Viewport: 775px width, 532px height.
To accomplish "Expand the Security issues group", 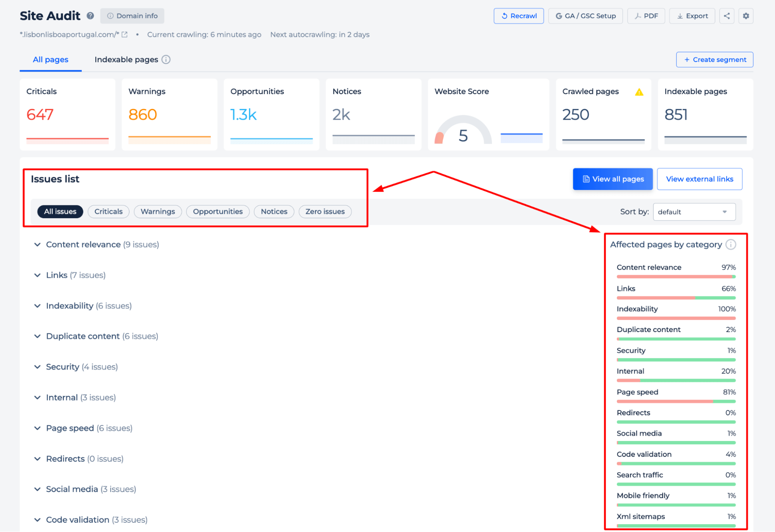I will click(x=76, y=367).
